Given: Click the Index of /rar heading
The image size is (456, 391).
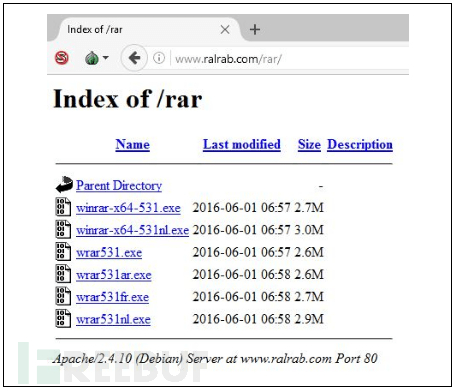Looking at the screenshot, I should click(128, 99).
